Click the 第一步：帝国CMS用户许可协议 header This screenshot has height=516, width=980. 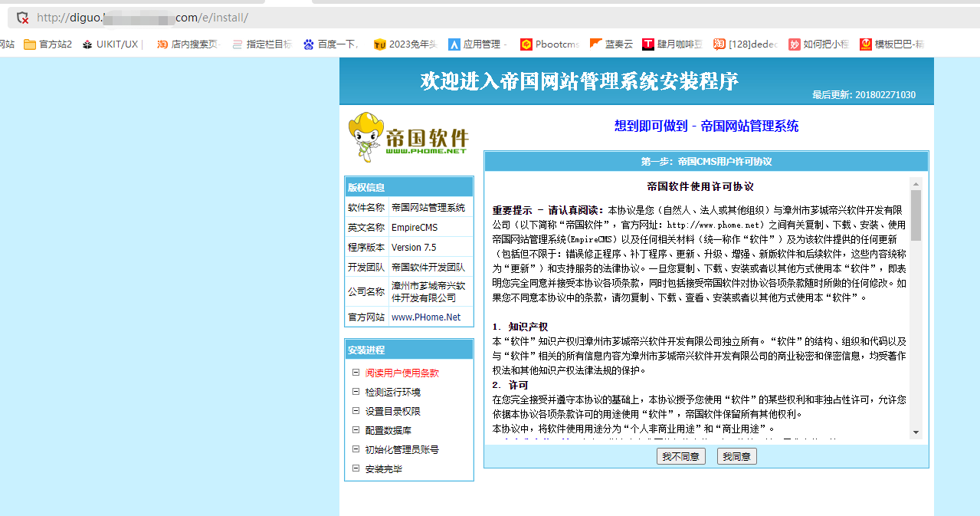coord(706,162)
